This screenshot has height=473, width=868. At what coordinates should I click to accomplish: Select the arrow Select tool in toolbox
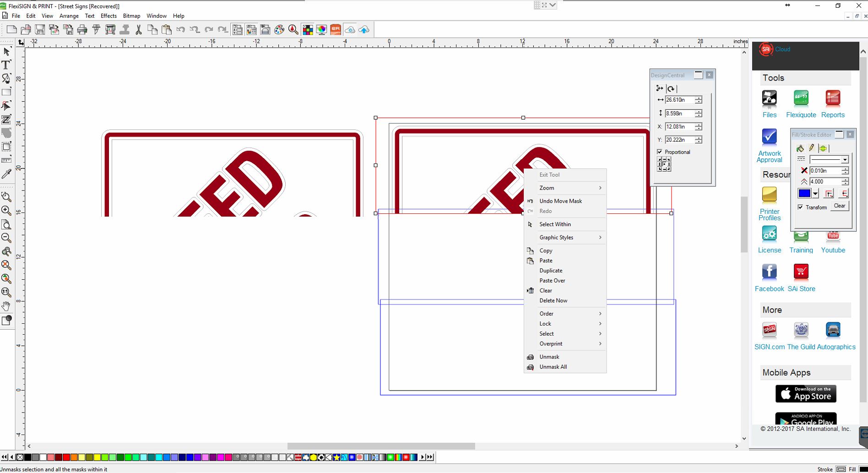coord(6,51)
